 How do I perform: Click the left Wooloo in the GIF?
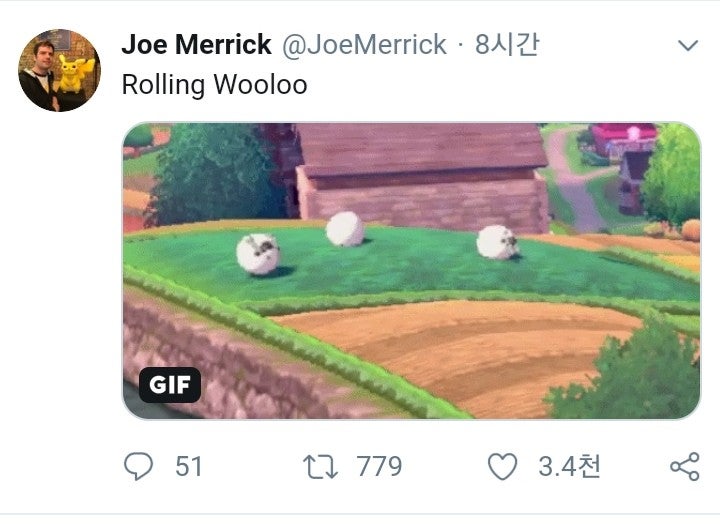point(258,254)
